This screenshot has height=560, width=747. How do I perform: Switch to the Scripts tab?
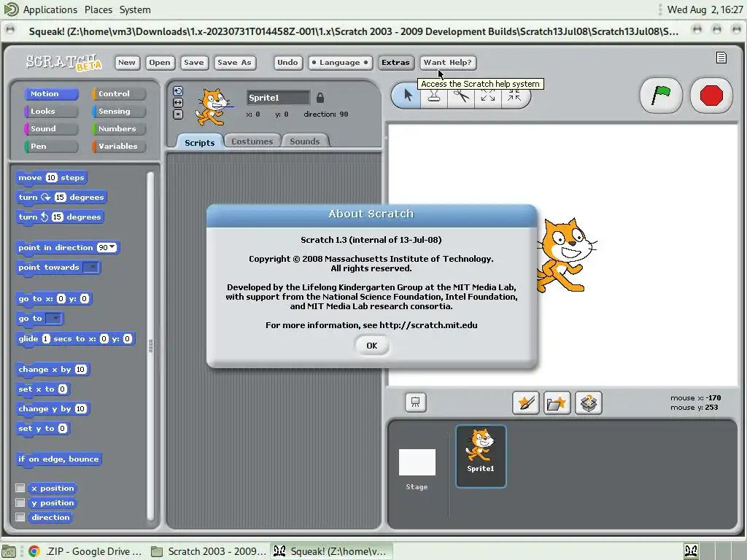coord(200,142)
